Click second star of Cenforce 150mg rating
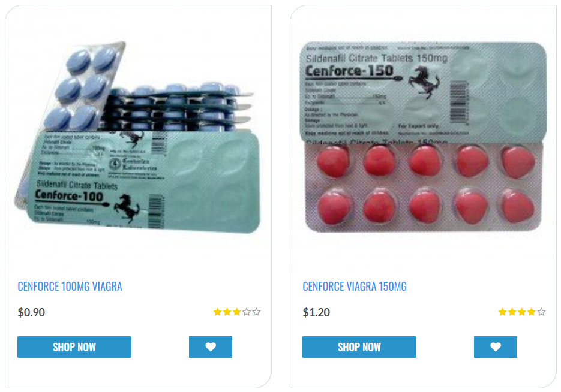Screen dimensions: 561x392 512,312
